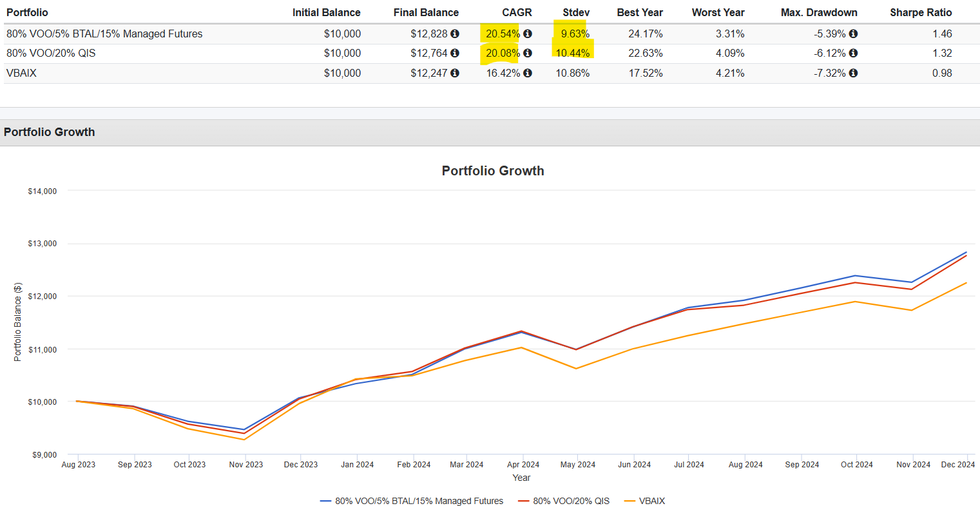Click the Portfolio Growth chart title
The height and width of the screenshot is (506, 980).
pyautogui.click(x=493, y=171)
